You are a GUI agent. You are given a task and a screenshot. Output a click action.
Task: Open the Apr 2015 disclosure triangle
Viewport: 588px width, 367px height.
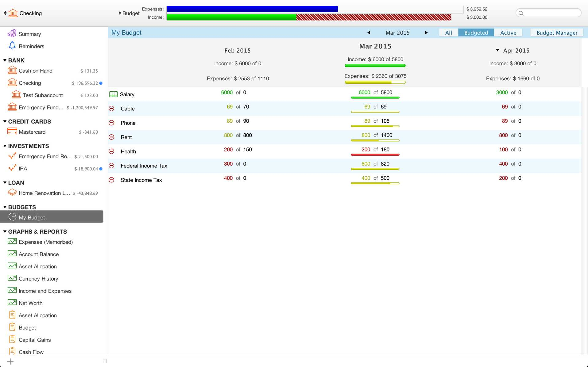(497, 50)
